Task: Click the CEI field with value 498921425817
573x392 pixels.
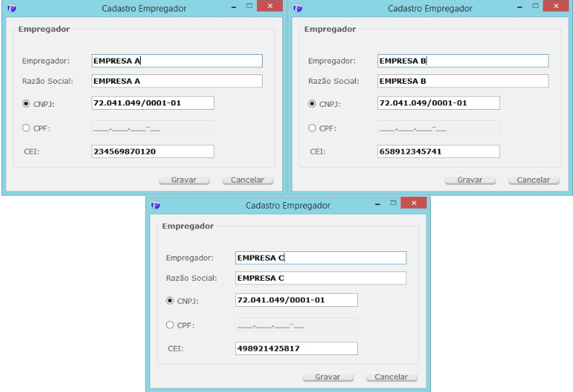Action: click(x=296, y=349)
